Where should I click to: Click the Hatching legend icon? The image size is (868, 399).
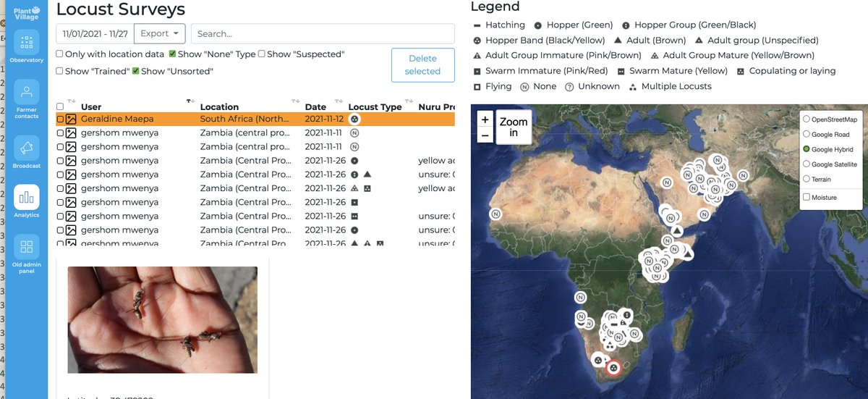477,25
